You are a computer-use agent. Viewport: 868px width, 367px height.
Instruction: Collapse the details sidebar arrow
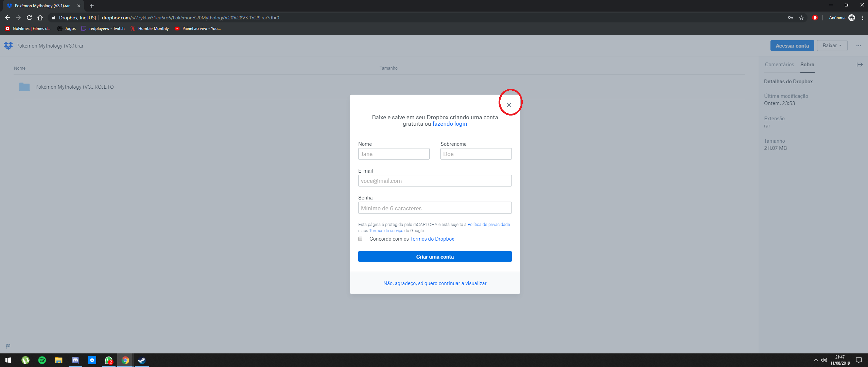pyautogui.click(x=860, y=65)
